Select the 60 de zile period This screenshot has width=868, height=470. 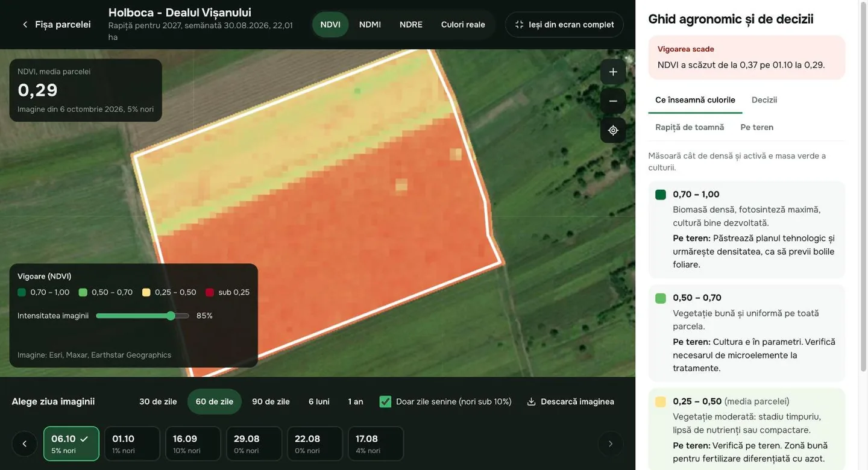(x=215, y=402)
